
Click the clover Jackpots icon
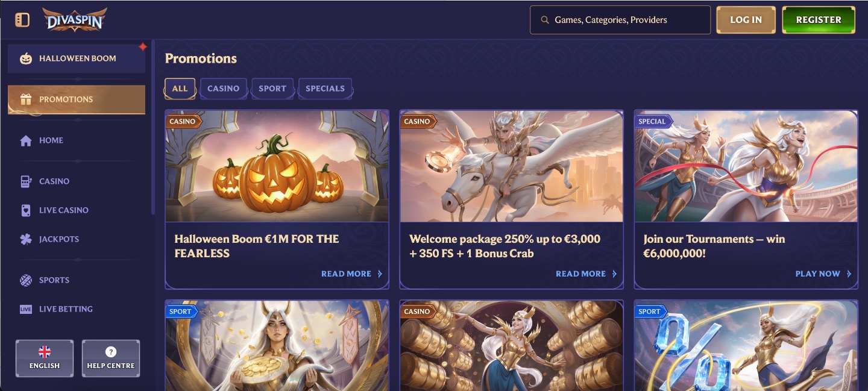(x=26, y=239)
